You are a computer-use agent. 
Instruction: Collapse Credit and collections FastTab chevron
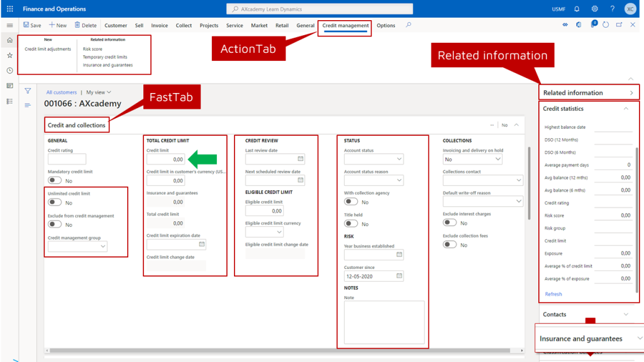(x=517, y=125)
